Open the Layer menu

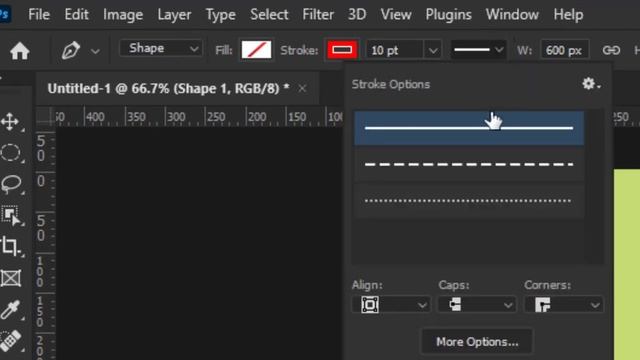174,15
